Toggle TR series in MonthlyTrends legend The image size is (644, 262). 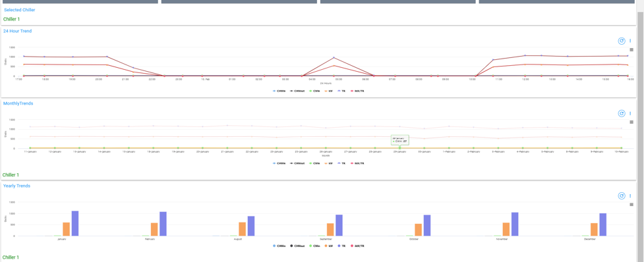(341, 163)
